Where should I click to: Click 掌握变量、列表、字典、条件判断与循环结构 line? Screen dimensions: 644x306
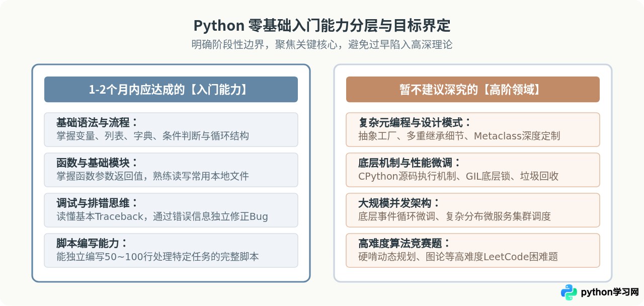pyautogui.click(x=153, y=136)
